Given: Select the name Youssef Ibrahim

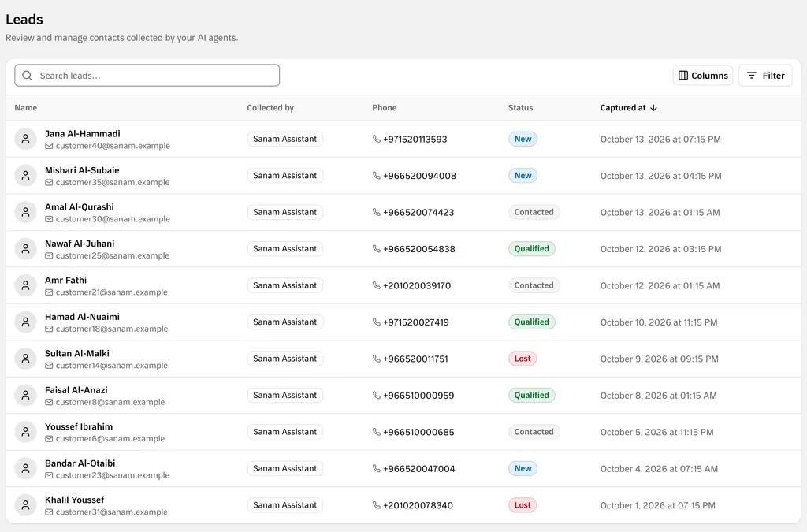Looking at the screenshot, I should click(x=79, y=427).
